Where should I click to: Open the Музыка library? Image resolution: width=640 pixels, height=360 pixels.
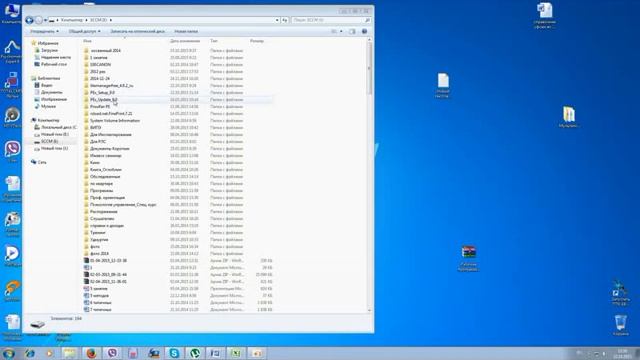(48, 106)
